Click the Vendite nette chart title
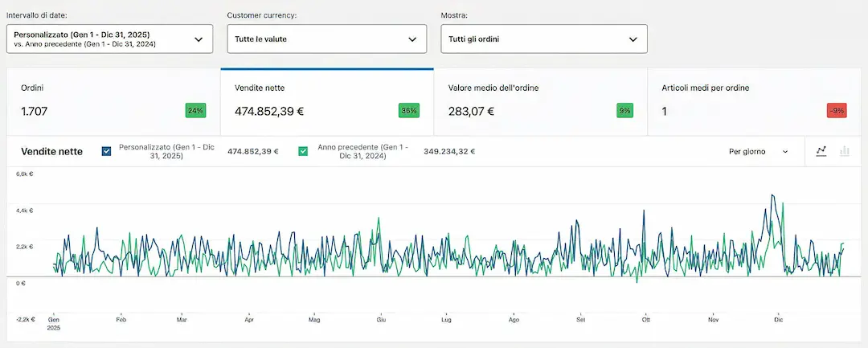Screen dimensions: 868x348 point(51,151)
